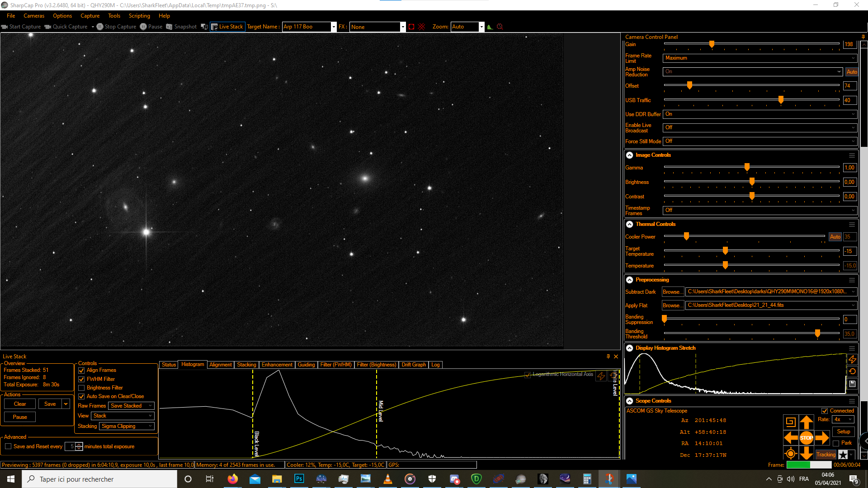The image size is (868, 488).
Task: Open Photoshop from the taskbar
Action: (299, 479)
